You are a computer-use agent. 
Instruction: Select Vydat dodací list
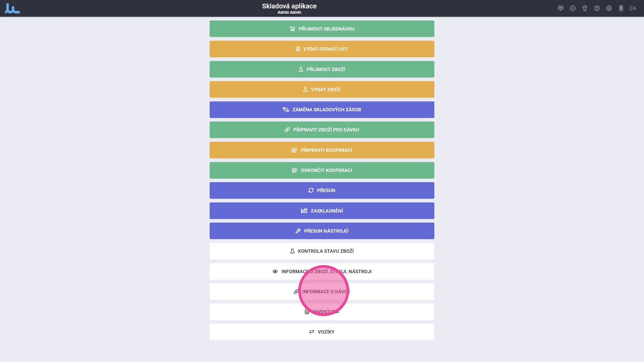[x=322, y=49]
